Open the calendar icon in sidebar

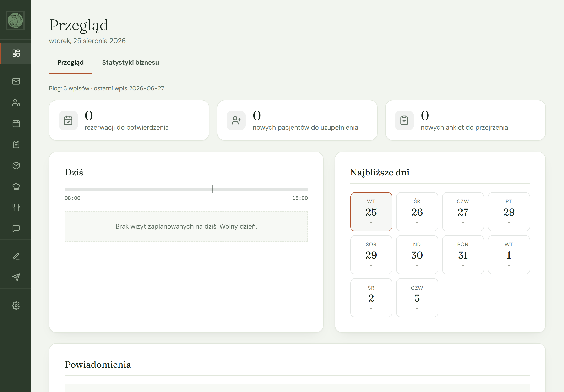point(16,123)
